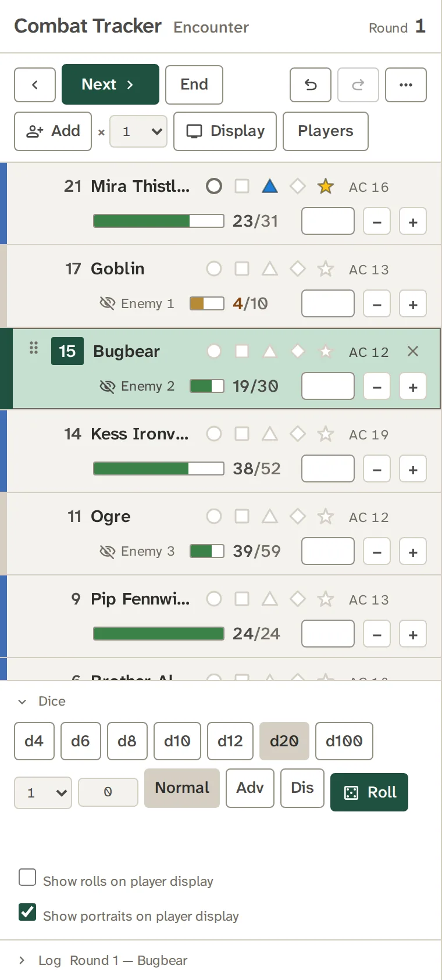Click the redo arrow icon

click(x=358, y=85)
